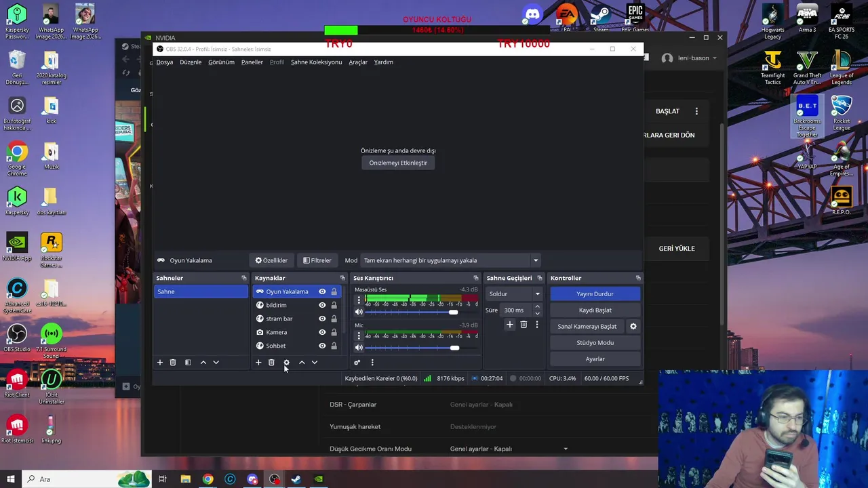Viewport: 868px width, 488px height.
Task: Open Ayarlar from the controls panel
Action: coord(595,359)
